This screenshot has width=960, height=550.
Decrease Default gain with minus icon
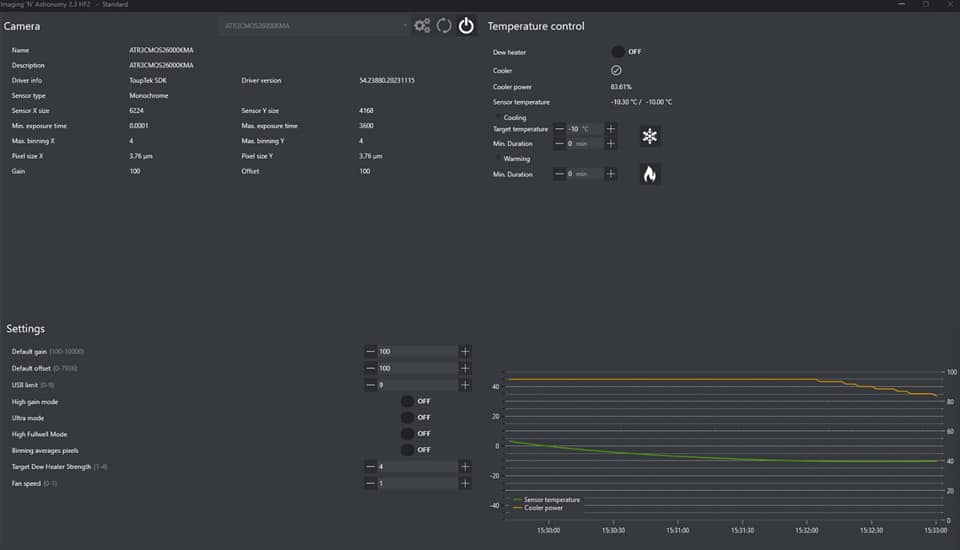(370, 352)
